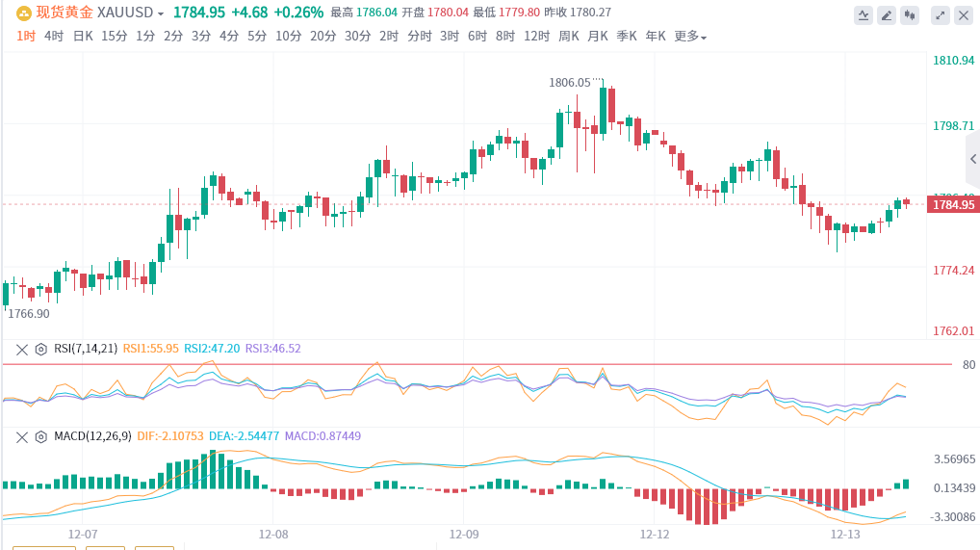Select the 15分 timeframe
Image resolution: width=980 pixels, height=550 pixels.
pyautogui.click(x=114, y=37)
